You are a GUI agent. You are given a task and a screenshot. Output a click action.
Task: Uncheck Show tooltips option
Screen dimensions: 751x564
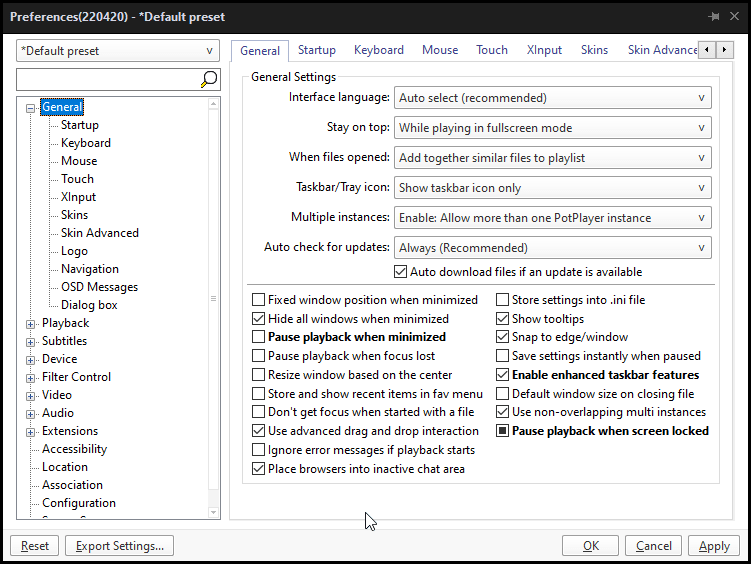(503, 319)
